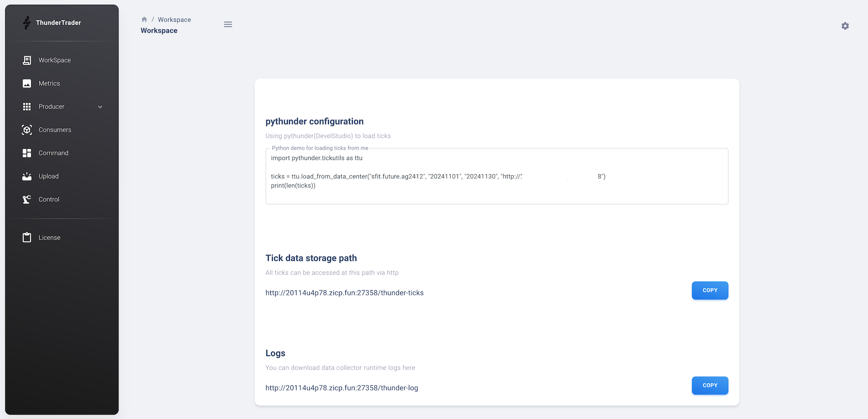Copy the thunder-log URL
The width and height of the screenshot is (868, 419).
point(710,385)
